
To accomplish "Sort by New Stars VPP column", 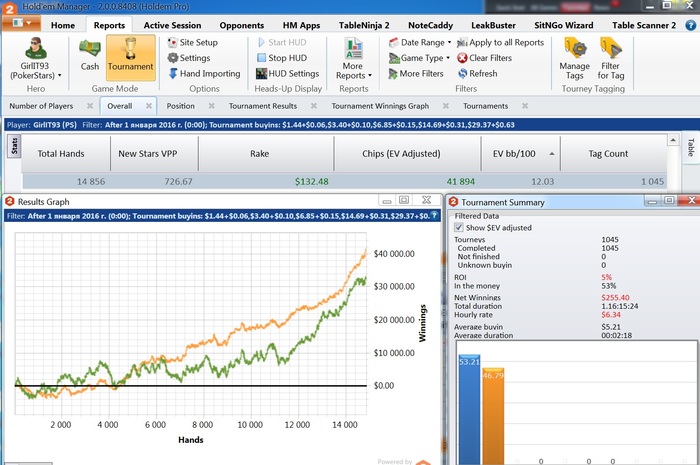I will point(154,154).
